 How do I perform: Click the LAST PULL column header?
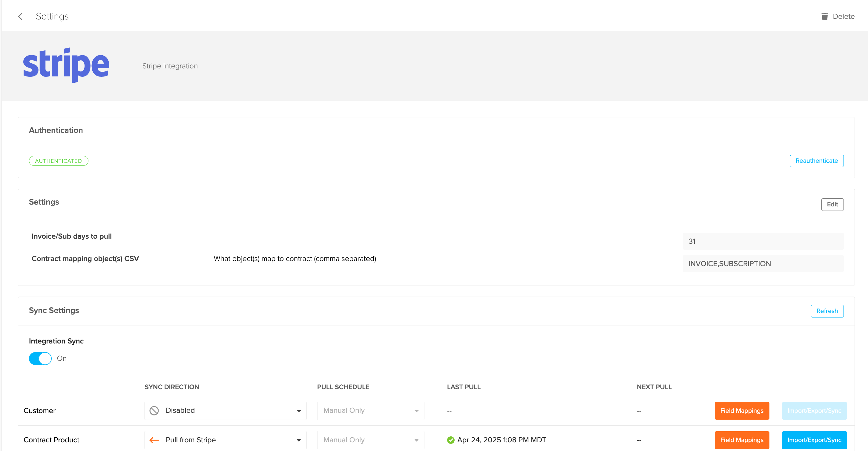click(x=464, y=387)
